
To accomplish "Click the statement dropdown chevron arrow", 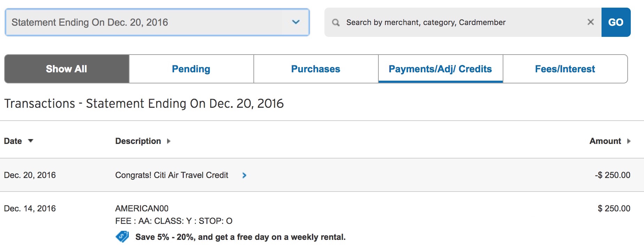I will coord(296,22).
